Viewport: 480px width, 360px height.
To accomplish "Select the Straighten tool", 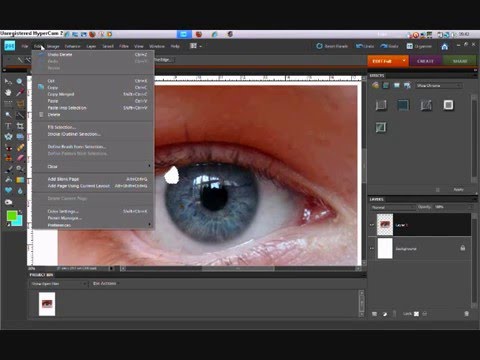I will click(20, 137).
